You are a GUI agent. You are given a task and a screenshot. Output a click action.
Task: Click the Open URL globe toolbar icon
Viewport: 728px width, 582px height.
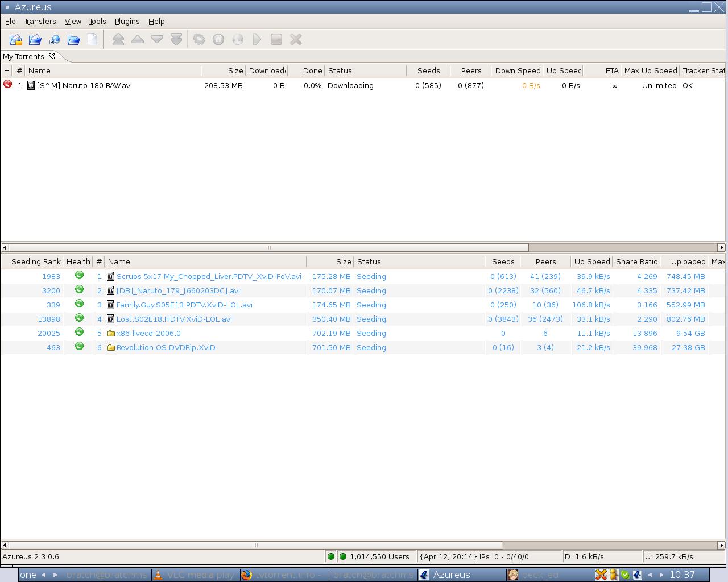click(x=55, y=40)
